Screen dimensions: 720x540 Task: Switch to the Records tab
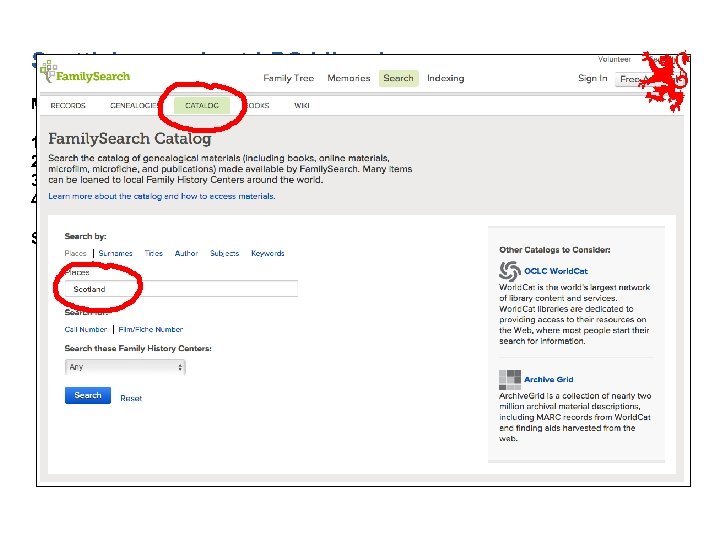click(68, 106)
